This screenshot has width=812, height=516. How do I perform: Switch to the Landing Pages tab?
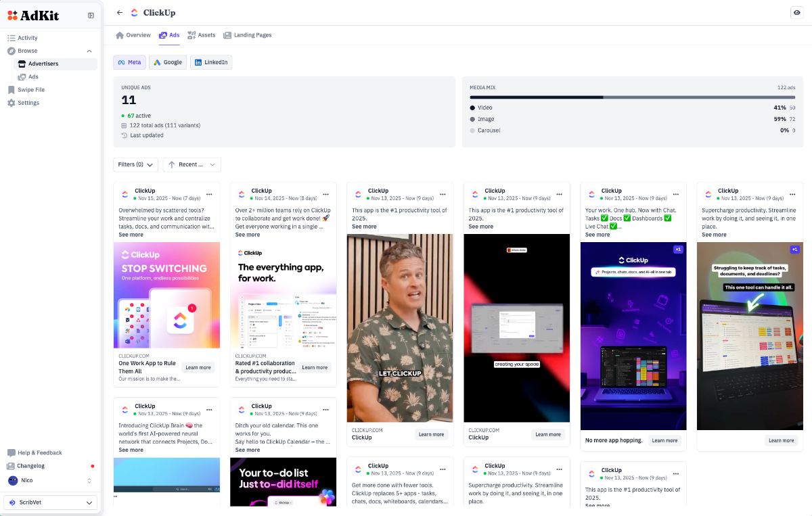pos(247,35)
